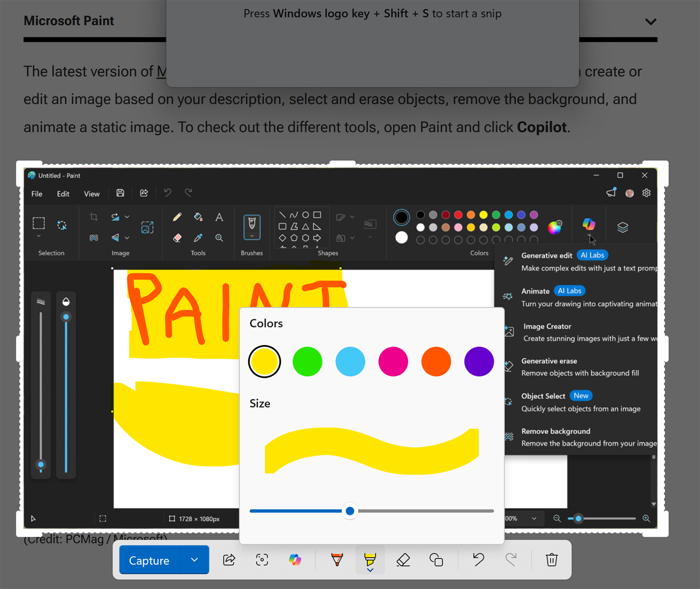Image resolution: width=700 pixels, height=589 pixels.
Task: Select the green highlighter color
Action: (x=307, y=361)
